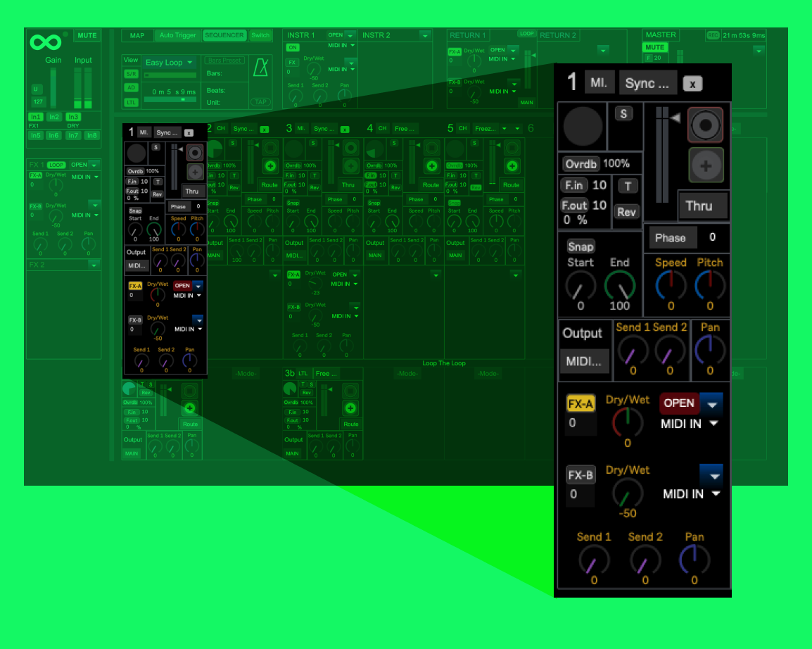Click track 5 green plus overdub button
Viewport: 812px width, 649px height.
tap(512, 165)
